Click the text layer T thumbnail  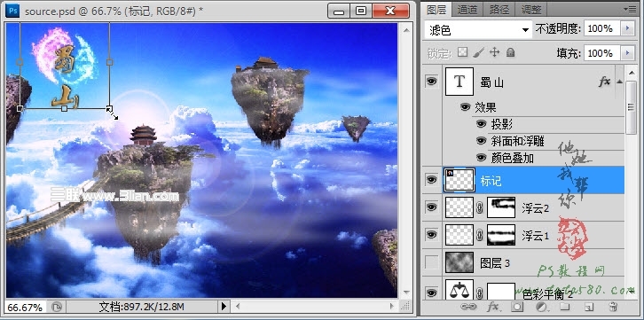click(459, 82)
